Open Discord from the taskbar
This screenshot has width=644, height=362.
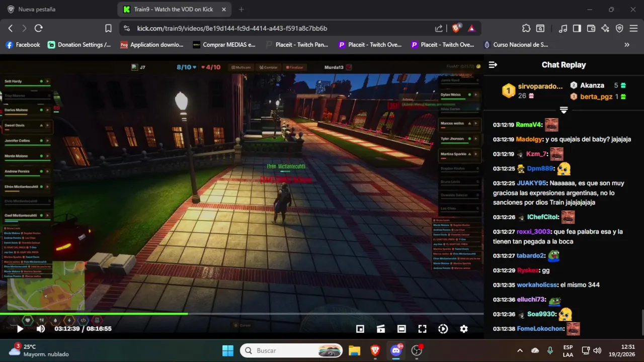[396, 350]
